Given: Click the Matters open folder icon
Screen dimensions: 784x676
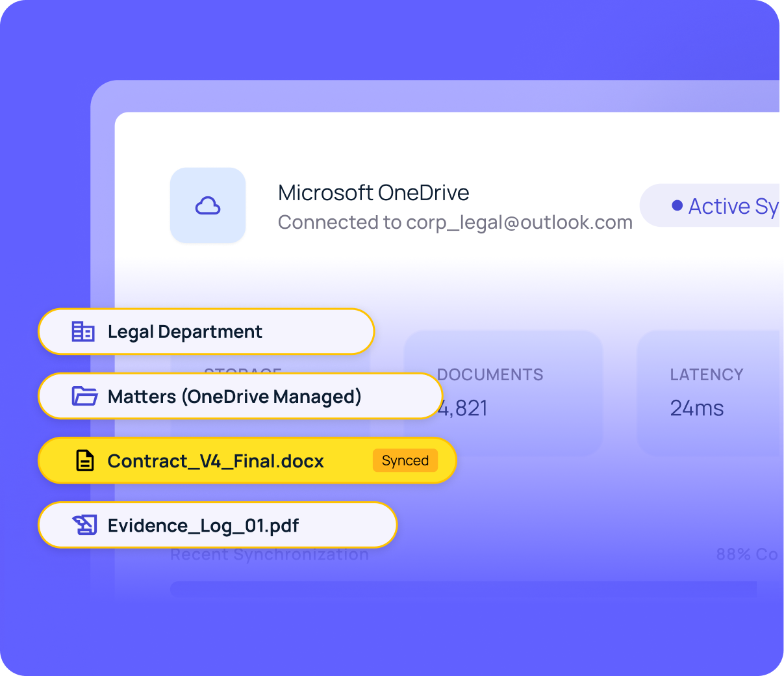Looking at the screenshot, I should point(84,396).
